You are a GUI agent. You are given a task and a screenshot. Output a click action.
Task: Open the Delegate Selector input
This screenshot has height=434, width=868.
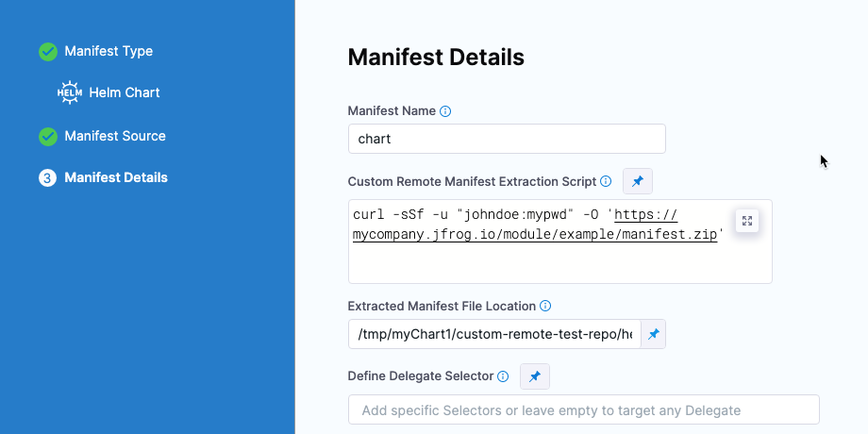click(583, 410)
